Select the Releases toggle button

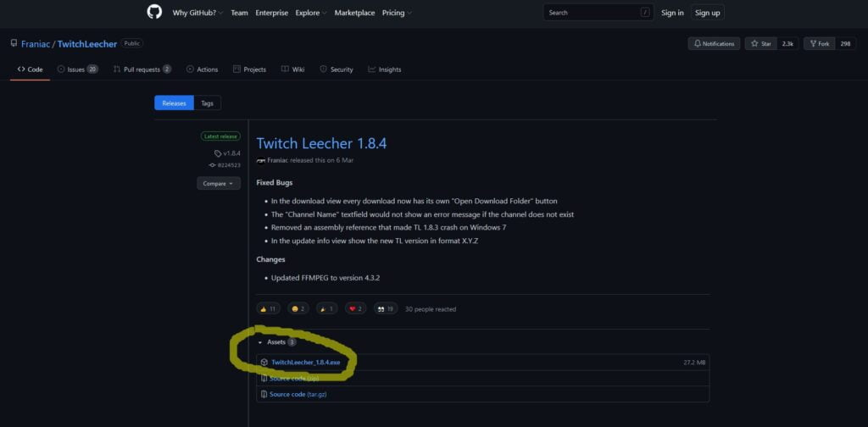click(x=174, y=103)
